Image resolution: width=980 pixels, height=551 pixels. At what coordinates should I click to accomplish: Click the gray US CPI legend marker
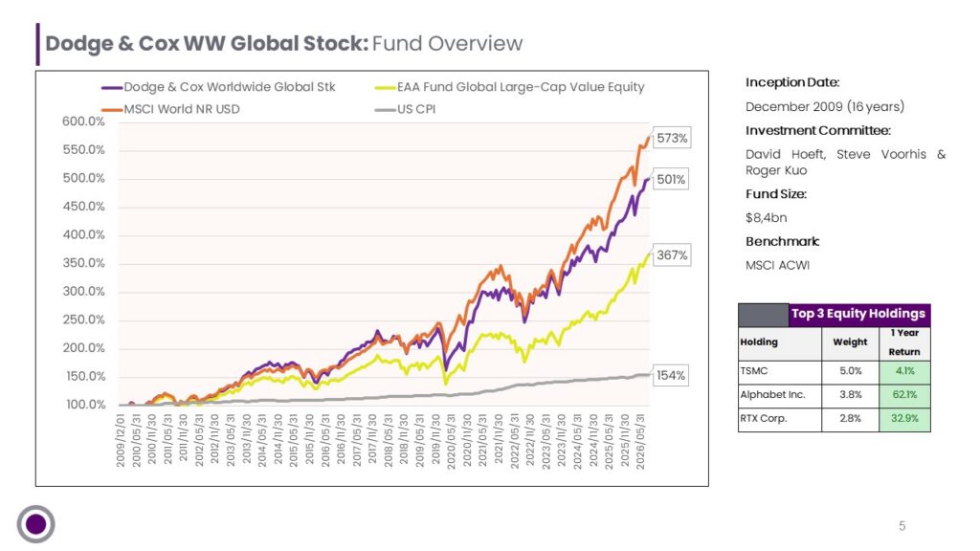[385, 110]
